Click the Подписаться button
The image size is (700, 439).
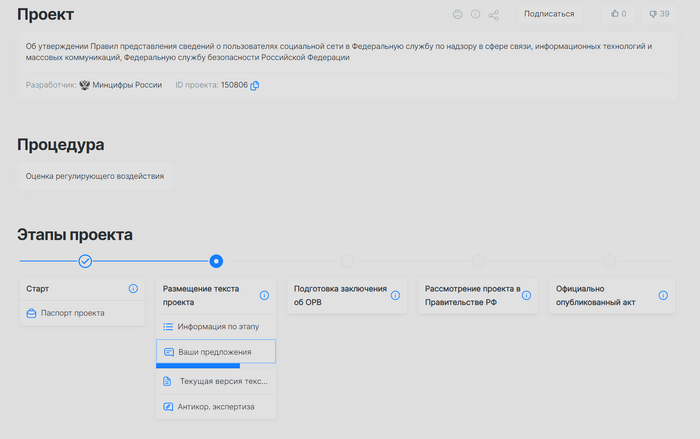pyautogui.click(x=550, y=14)
